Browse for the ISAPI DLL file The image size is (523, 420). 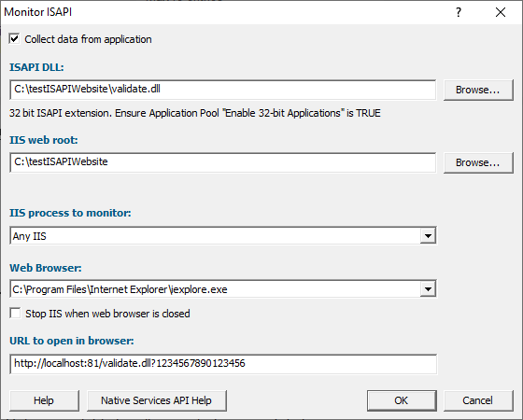478,90
